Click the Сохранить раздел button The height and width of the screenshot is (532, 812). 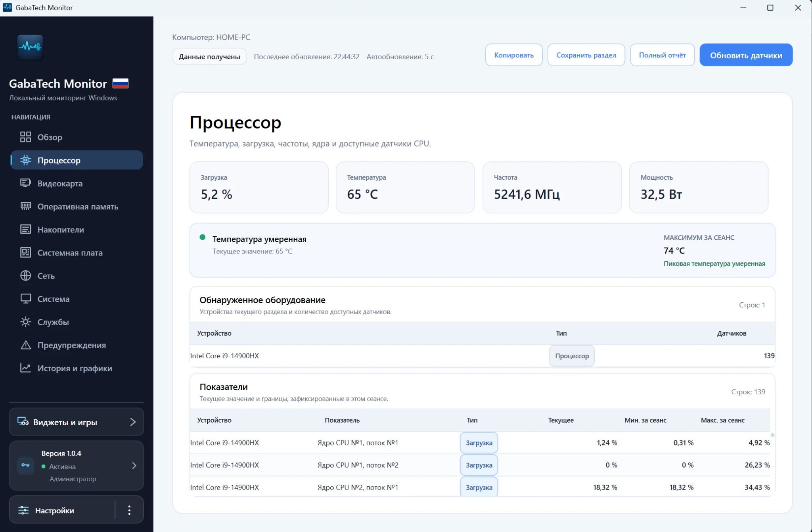586,55
